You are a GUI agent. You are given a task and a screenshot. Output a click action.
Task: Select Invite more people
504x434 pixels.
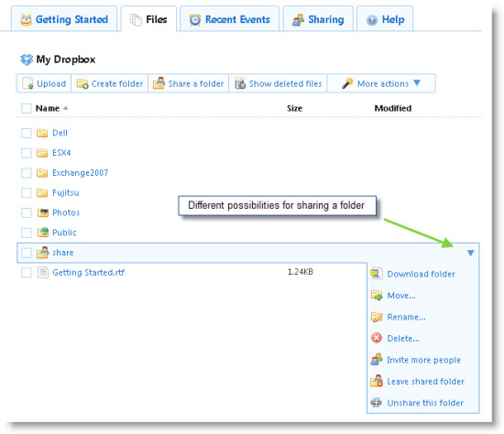tap(423, 360)
